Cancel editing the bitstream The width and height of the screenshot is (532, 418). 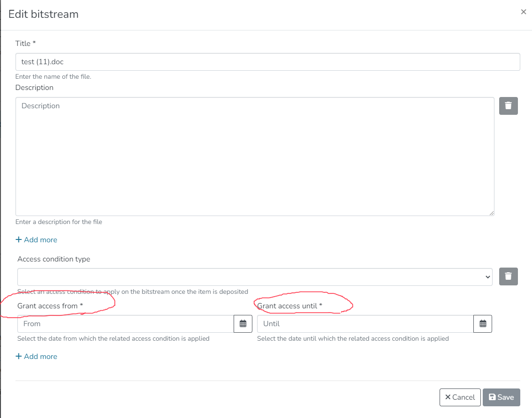coord(460,397)
